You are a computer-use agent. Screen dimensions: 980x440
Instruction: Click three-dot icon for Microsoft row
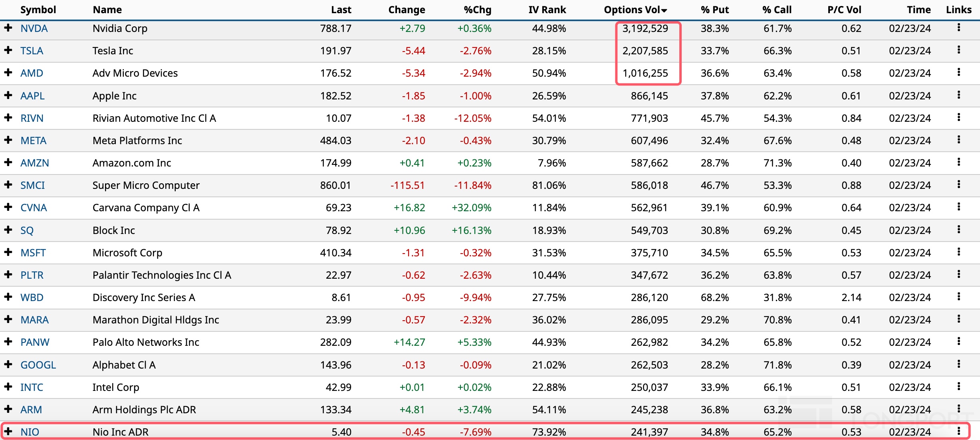(x=958, y=252)
